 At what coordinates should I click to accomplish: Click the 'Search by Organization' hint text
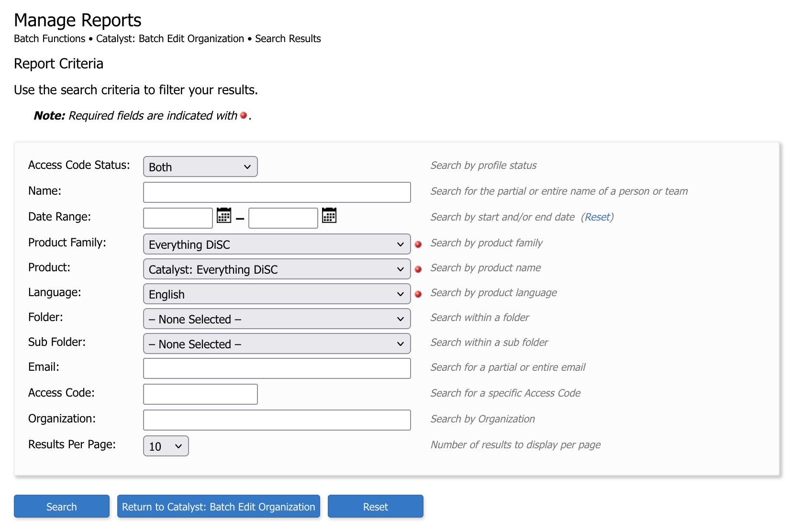coord(483,419)
